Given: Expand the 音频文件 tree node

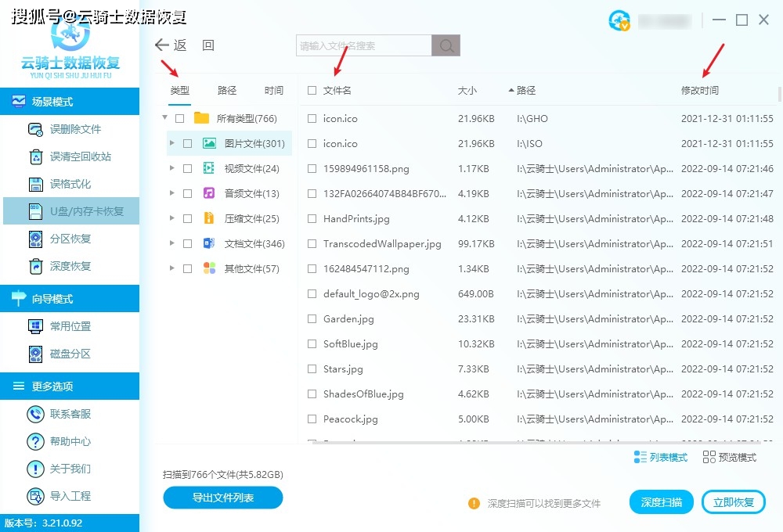Looking at the screenshot, I should pos(171,192).
